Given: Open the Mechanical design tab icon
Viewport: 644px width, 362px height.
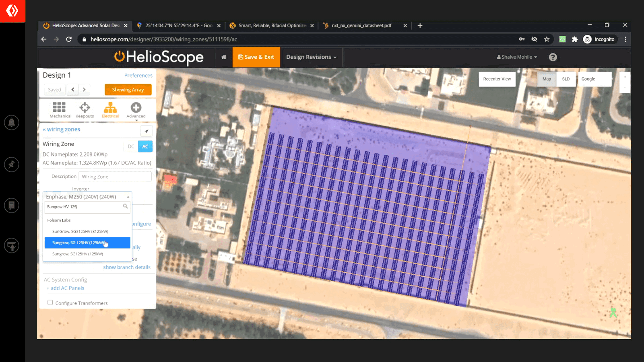Looking at the screenshot, I should [x=59, y=107].
